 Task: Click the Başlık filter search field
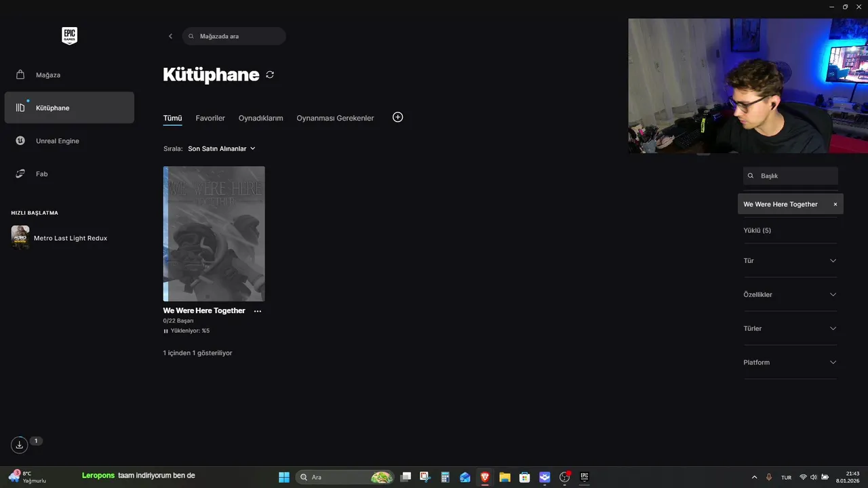pyautogui.click(x=791, y=176)
